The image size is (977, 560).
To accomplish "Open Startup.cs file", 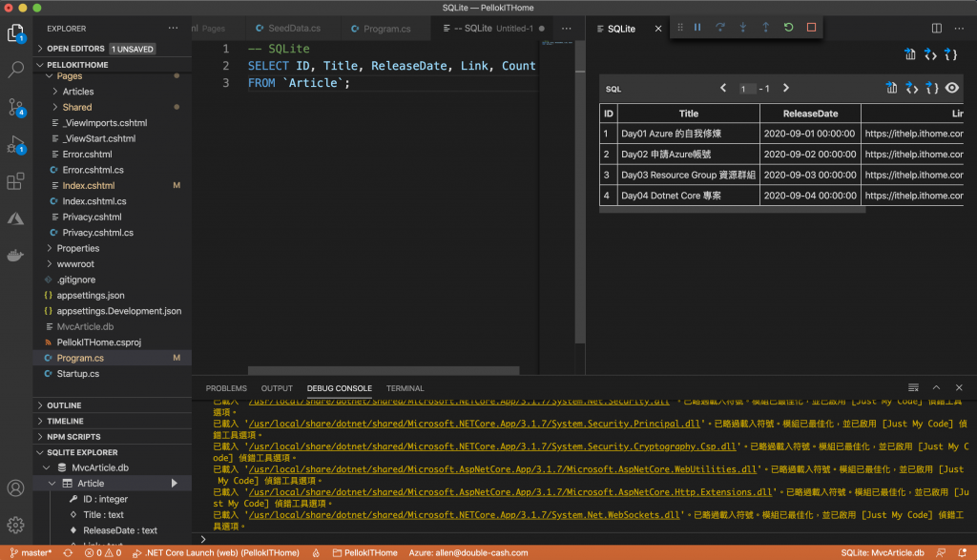I will (x=78, y=374).
